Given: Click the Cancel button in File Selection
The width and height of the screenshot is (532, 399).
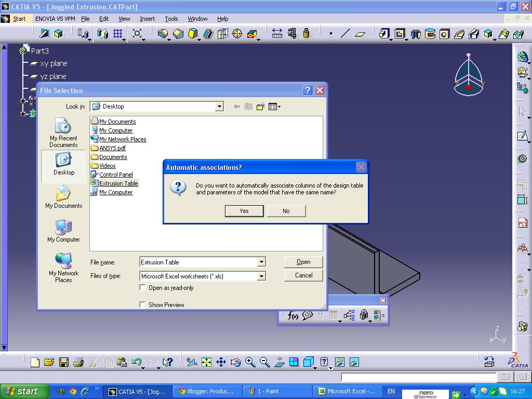Looking at the screenshot, I should pyautogui.click(x=303, y=275).
